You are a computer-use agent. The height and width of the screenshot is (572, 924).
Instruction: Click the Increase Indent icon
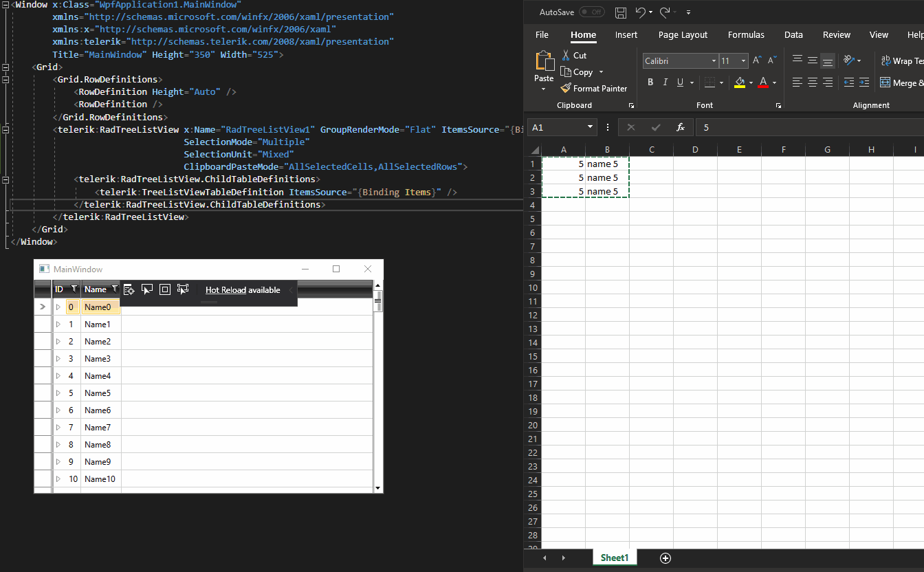[x=864, y=82]
